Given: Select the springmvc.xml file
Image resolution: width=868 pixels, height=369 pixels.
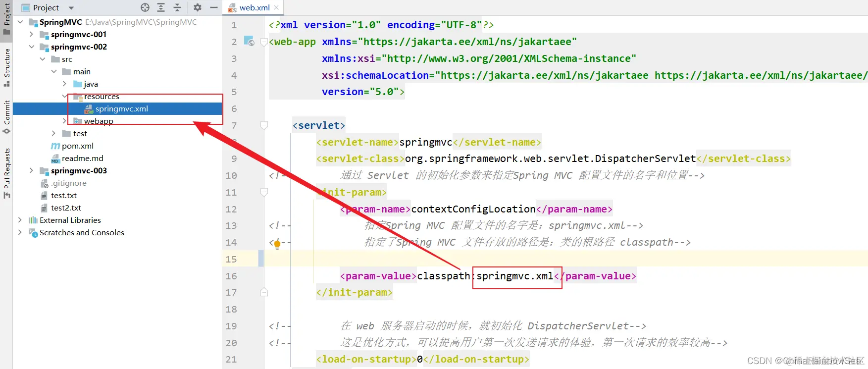Looking at the screenshot, I should [117, 108].
